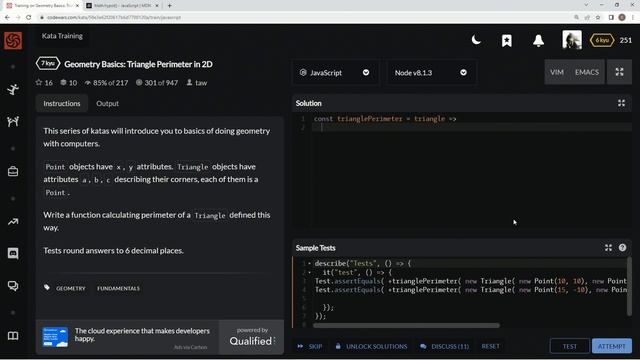Open the Discussions speech-bubbles sidebar icon
The height and width of the screenshot is (360, 640).
tap(13, 286)
